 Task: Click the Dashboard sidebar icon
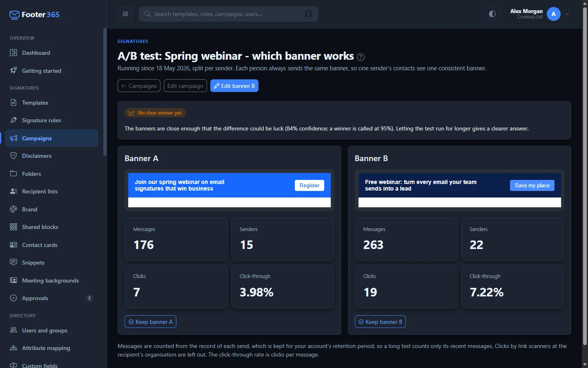tap(13, 53)
